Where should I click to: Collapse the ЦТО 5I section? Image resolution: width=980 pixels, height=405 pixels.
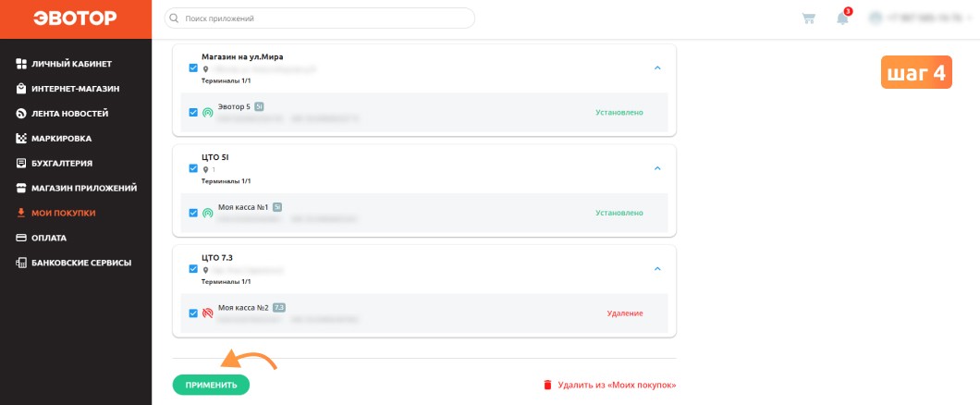(x=656, y=168)
